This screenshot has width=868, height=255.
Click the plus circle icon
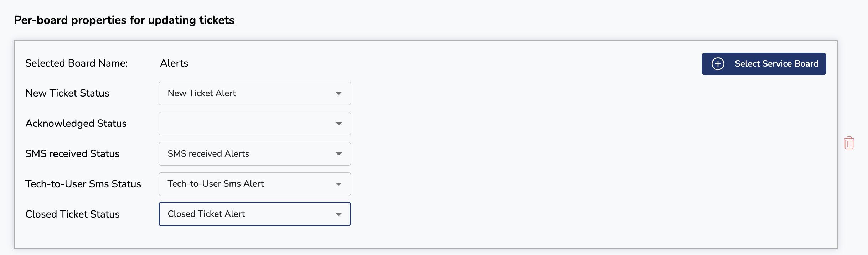pos(718,64)
